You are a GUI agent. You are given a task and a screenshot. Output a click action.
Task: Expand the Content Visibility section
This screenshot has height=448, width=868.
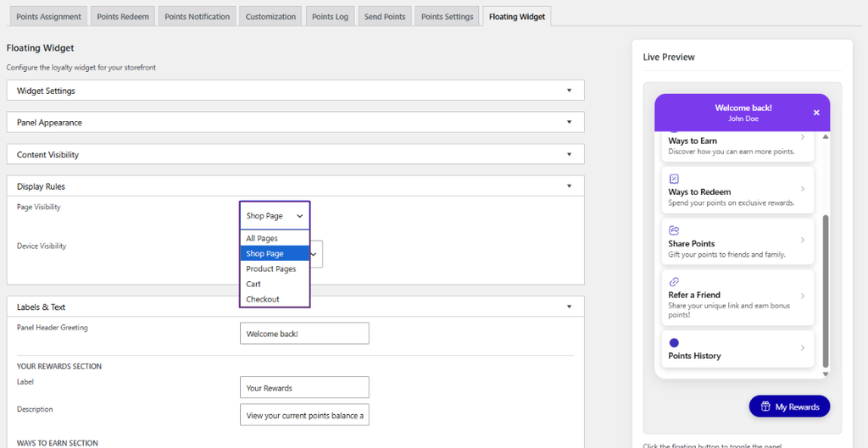click(x=295, y=154)
